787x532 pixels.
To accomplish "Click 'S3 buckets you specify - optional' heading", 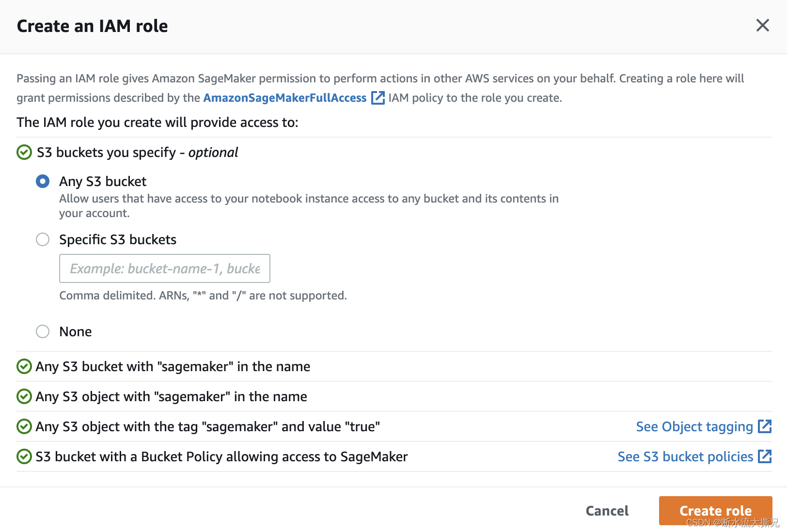I will click(x=138, y=153).
